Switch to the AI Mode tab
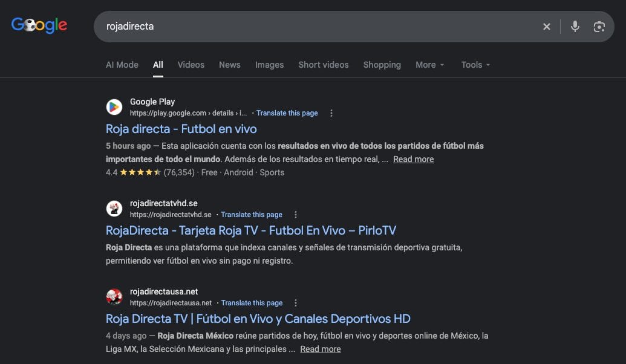Viewport: 626px width, 364px height. click(x=122, y=65)
